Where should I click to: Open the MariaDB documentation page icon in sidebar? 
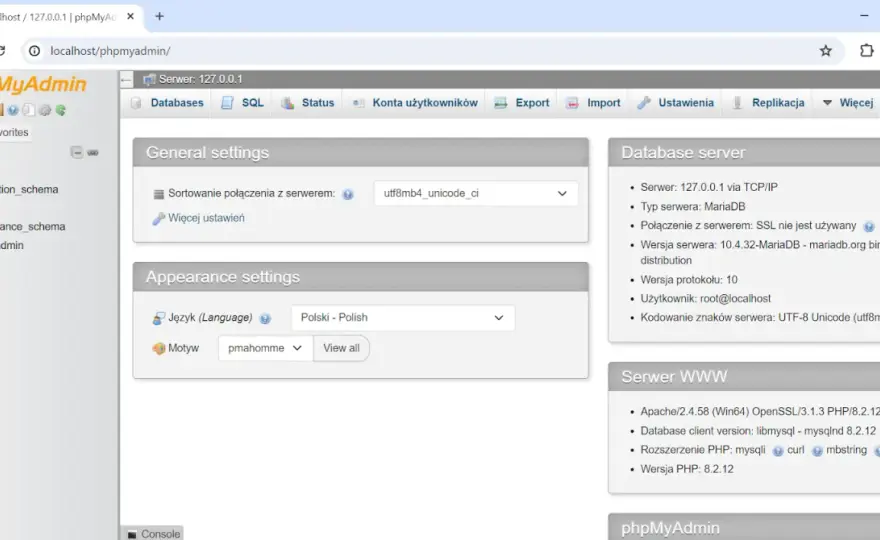tap(29, 110)
